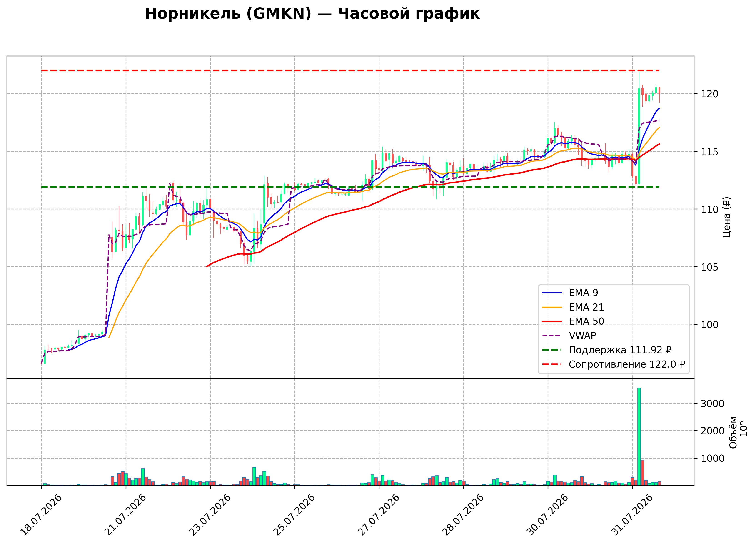Click legend entry "Поддержка 111.92 ₽"

607,350
